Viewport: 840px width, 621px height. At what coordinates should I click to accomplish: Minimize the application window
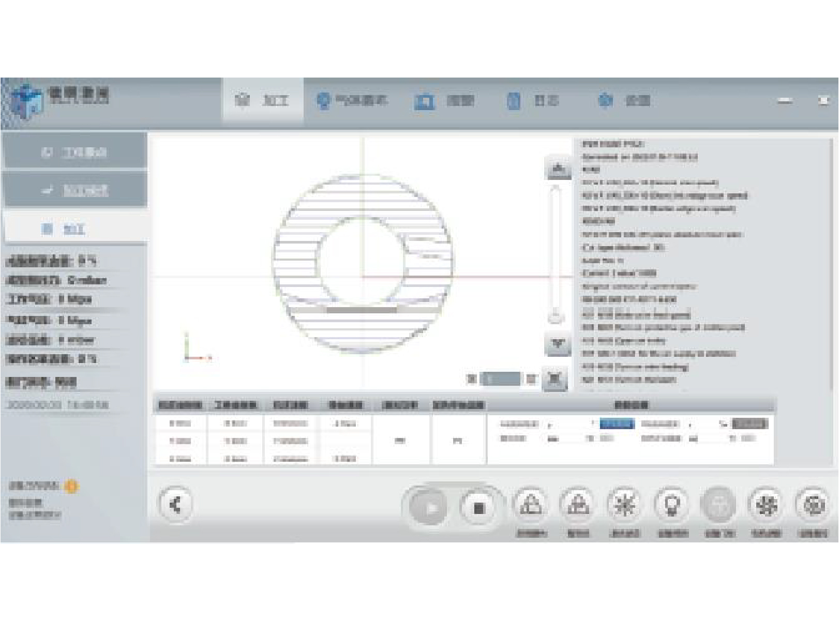pyautogui.click(x=785, y=100)
